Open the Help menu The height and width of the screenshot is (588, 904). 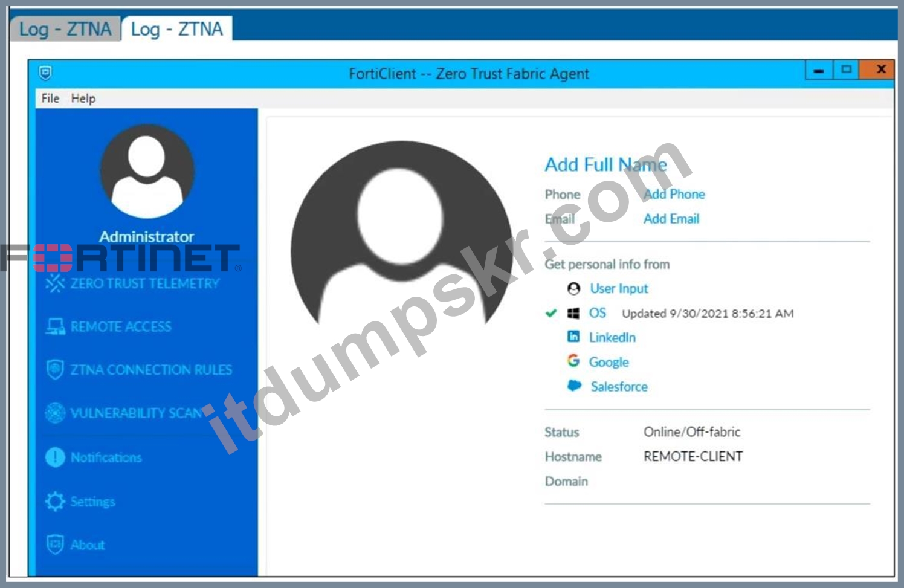pos(83,98)
